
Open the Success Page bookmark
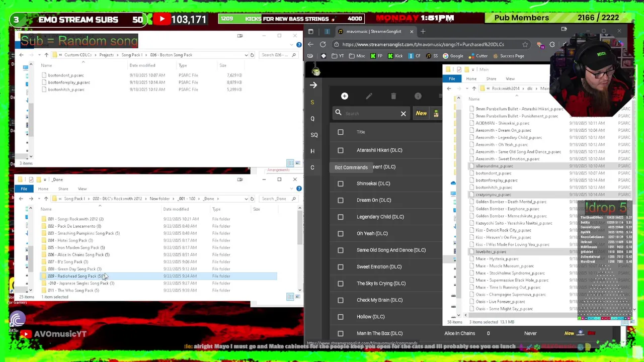click(x=508, y=56)
